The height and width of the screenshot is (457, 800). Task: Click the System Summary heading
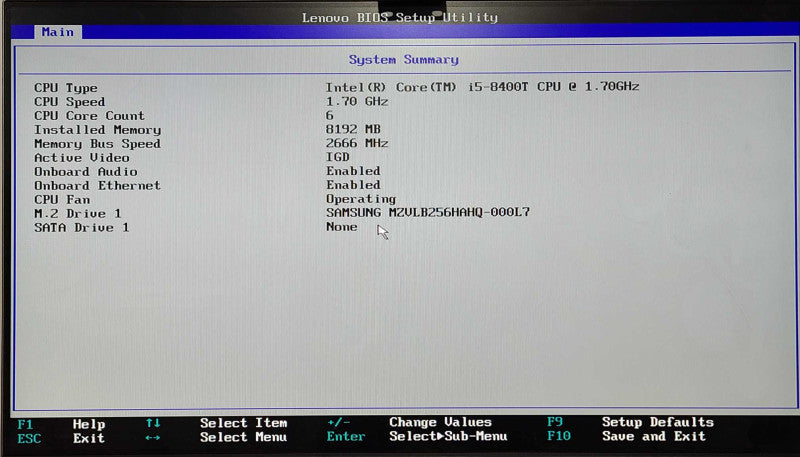tap(404, 60)
